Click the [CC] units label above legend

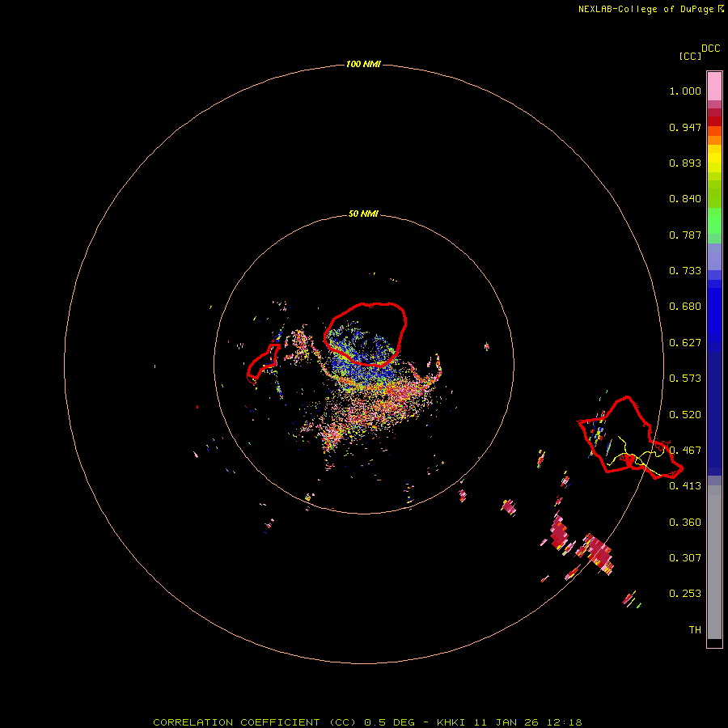coord(690,56)
